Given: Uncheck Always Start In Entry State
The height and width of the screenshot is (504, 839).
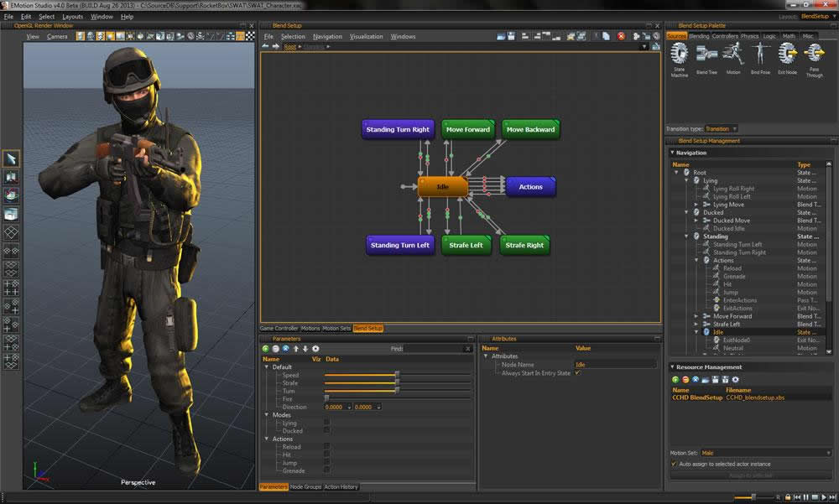Looking at the screenshot, I should coord(577,372).
